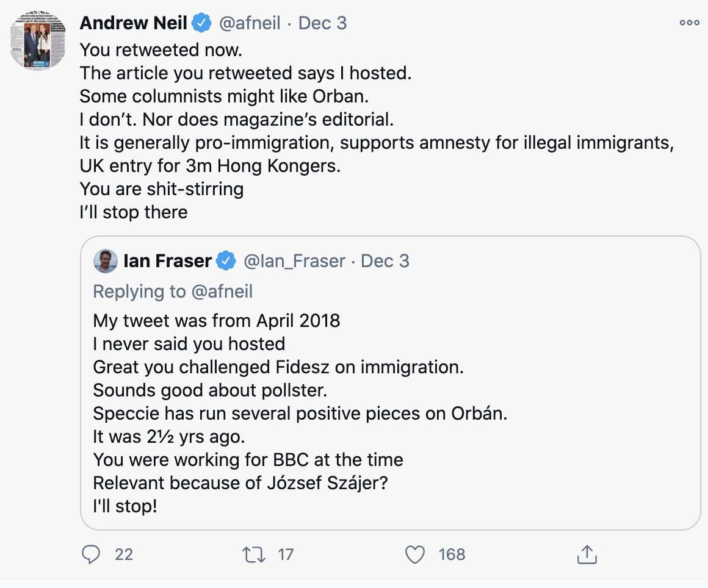Click @afneil in the "Replying to" line

[222, 292]
